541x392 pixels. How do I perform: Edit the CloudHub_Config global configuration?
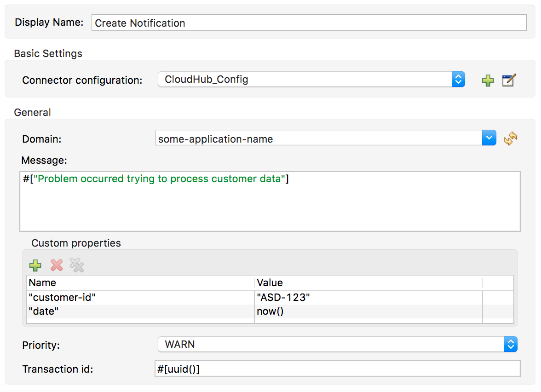point(509,80)
